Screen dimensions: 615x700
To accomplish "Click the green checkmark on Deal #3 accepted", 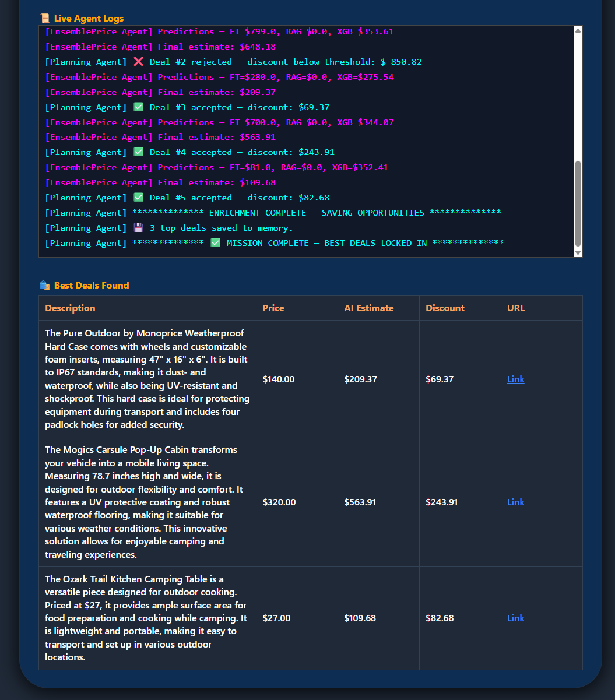I will click(138, 107).
